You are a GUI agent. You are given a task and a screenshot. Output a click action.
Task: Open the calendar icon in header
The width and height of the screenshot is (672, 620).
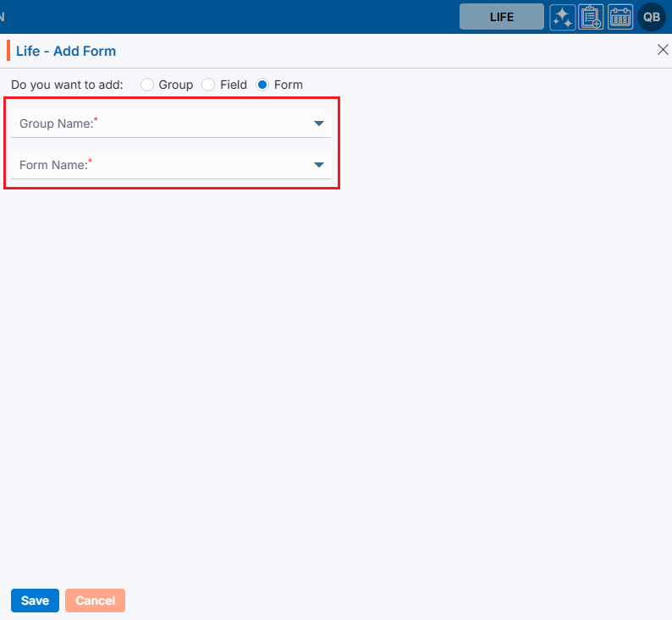[620, 17]
